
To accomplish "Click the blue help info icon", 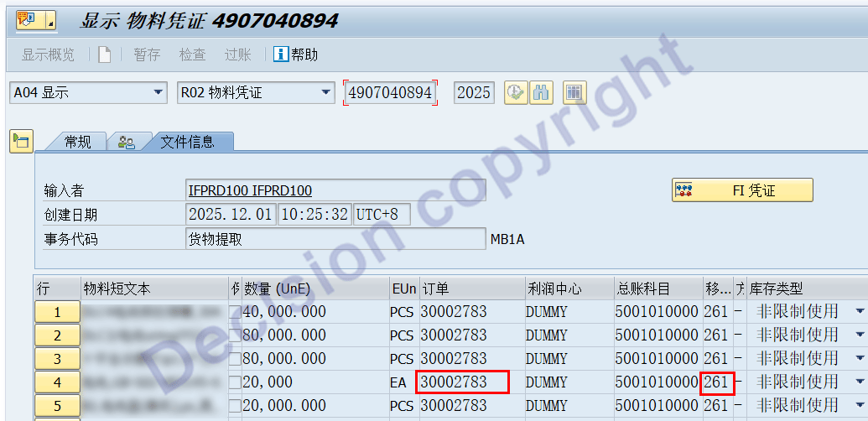I will [281, 55].
